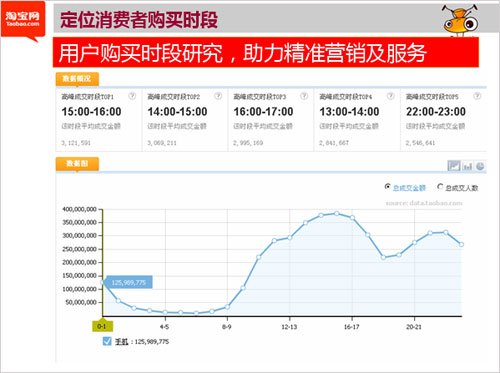Click the 13:00-14:00 peak period
The height and width of the screenshot is (373, 500).
[x=349, y=112]
